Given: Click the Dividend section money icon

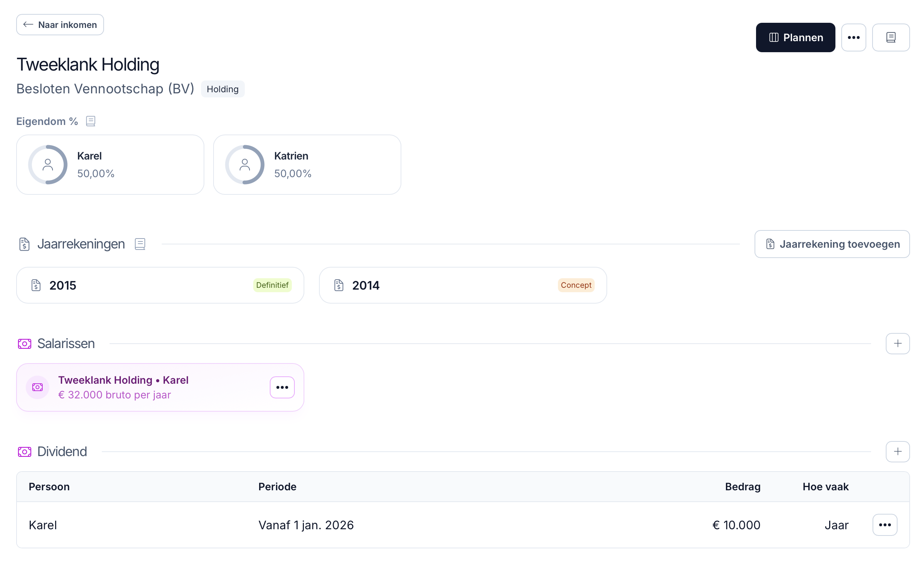Looking at the screenshot, I should [25, 452].
